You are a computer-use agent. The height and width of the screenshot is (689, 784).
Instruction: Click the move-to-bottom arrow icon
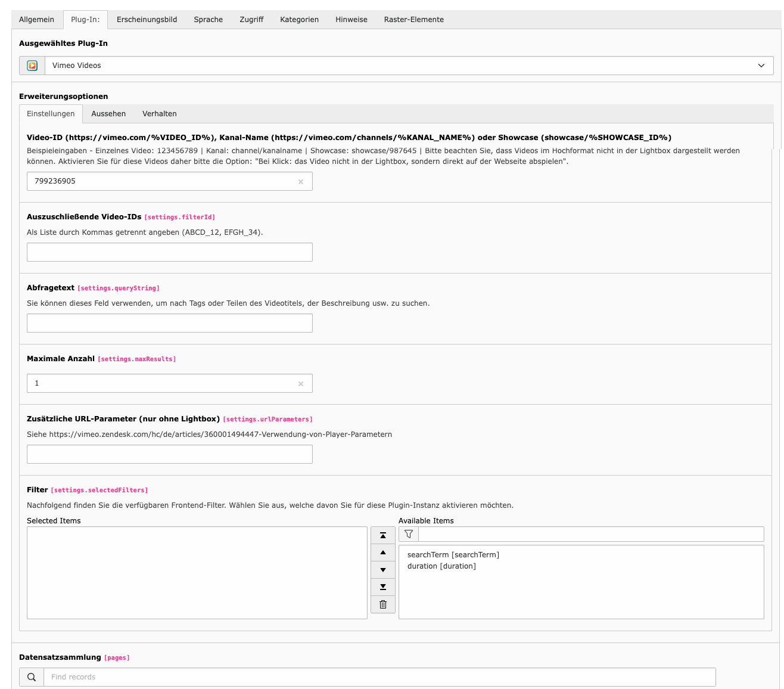tap(383, 587)
